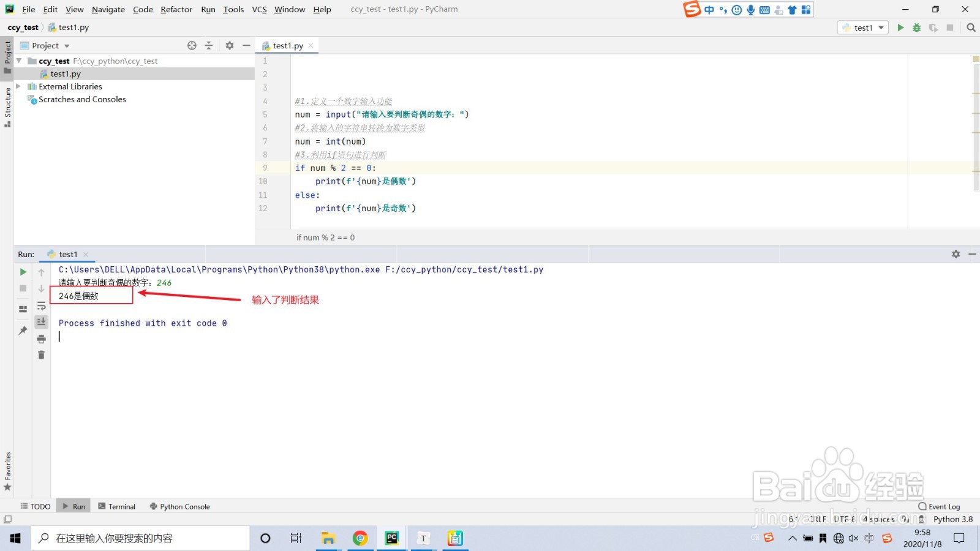The width and height of the screenshot is (980, 551).
Task: Open the Sogou soft keyboard icon
Action: 764,10
